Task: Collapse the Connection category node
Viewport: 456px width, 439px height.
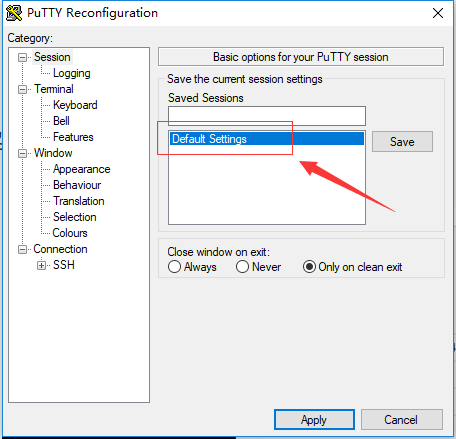Action: tap(22, 249)
